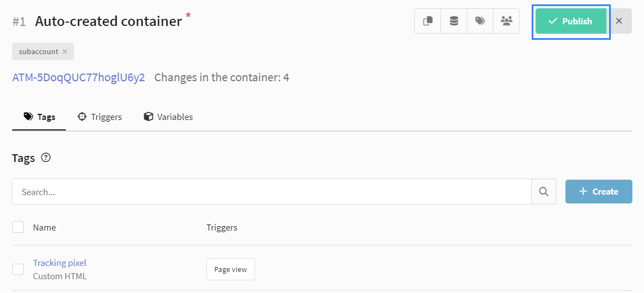Image resolution: width=644 pixels, height=293 pixels.
Task: Click the tags icon in top toolbar
Action: pos(480,21)
